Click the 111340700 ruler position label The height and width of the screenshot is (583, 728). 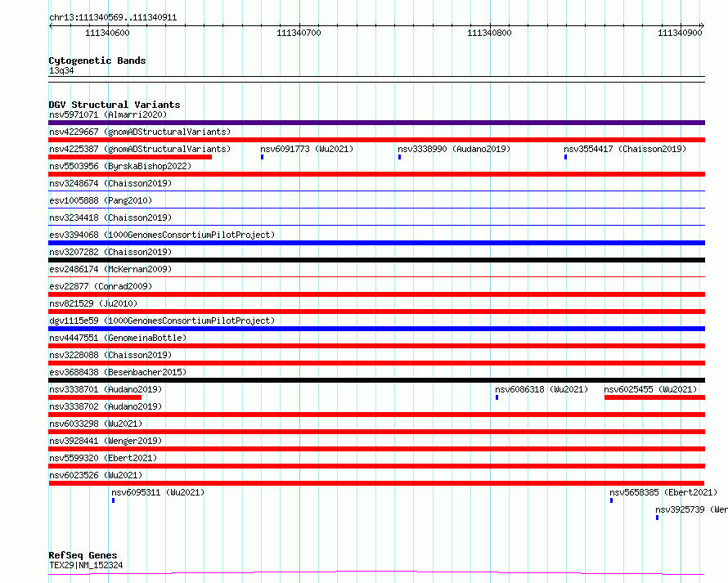click(x=299, y=33)
